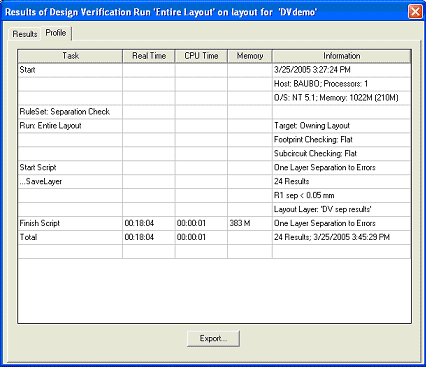Select the Finish Script row
The image size is (426, 367).
coord(214,223)
